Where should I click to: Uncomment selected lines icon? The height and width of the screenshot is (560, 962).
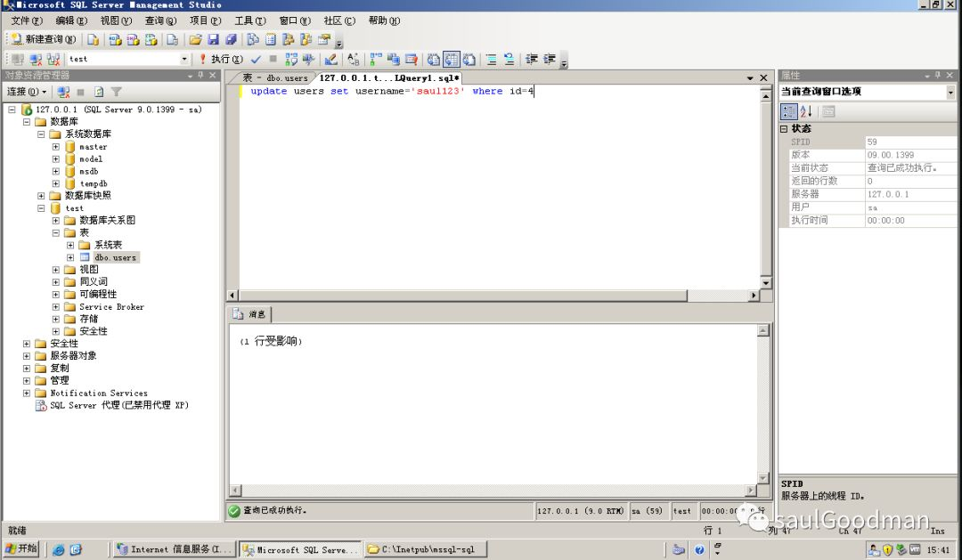click(509, 59)
